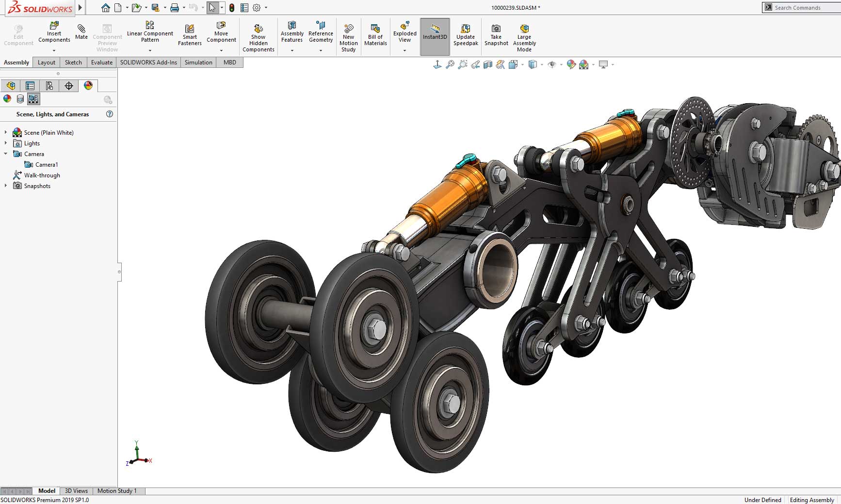Activate Instant3D
Image resolution: width=841 pixels, height=504 pixels.
coord(435,35)
